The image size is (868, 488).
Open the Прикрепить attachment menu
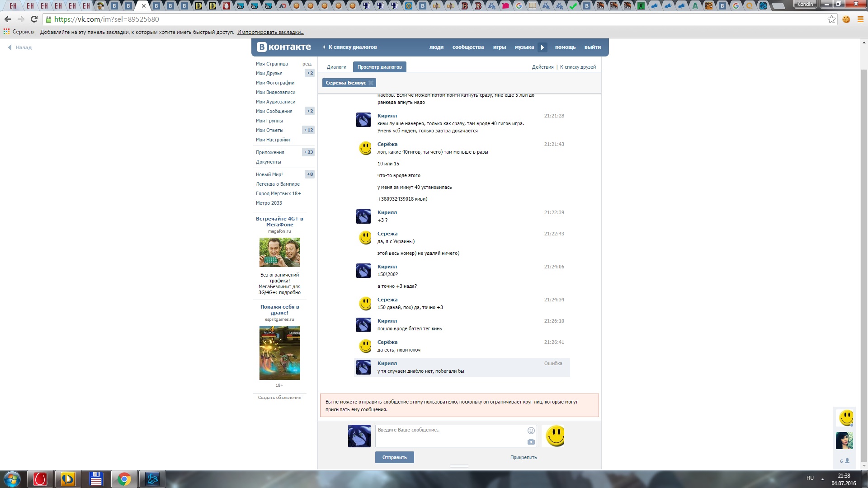click(x=524, y=457)
